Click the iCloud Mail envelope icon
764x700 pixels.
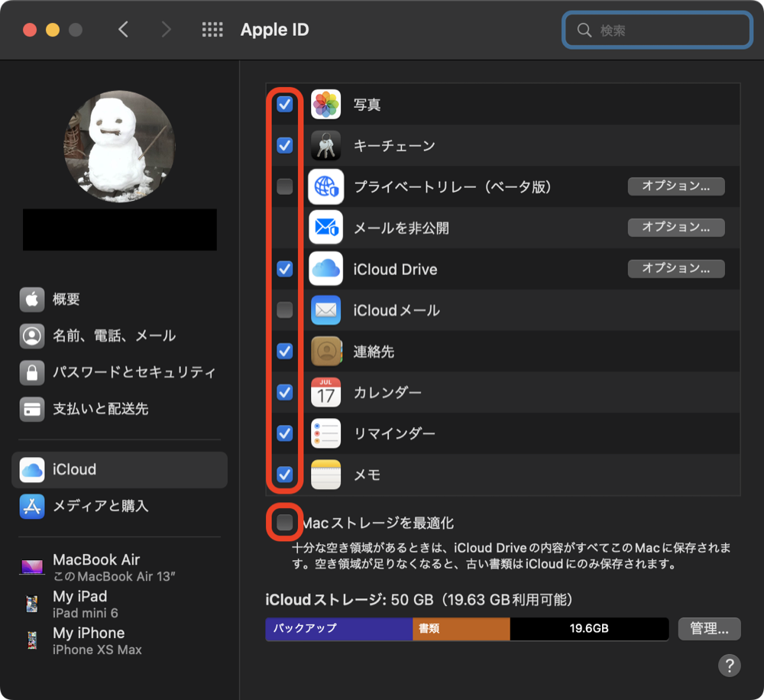325,310
